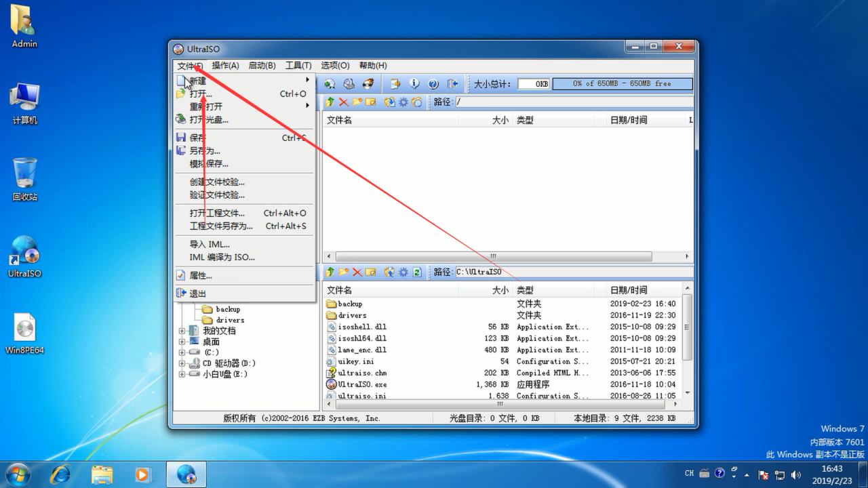Viewport: 868px width, 488px height.
Task: Expand the 桌面 tree node
Action: click(182, 342)
